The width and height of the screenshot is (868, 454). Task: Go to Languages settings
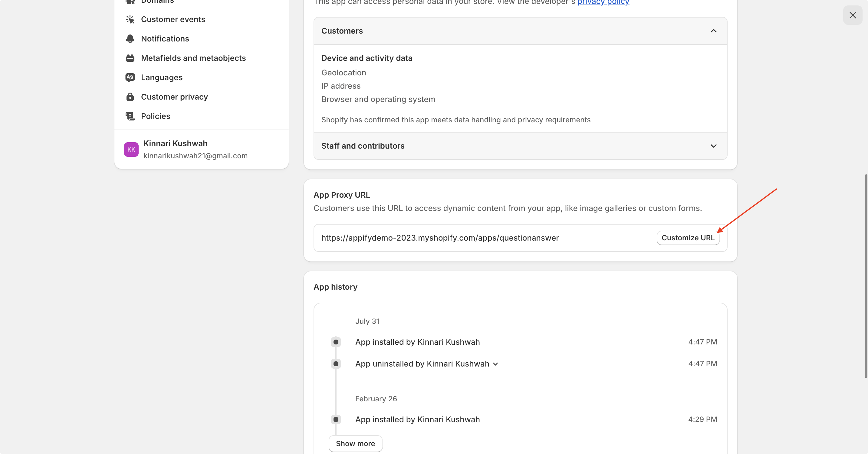coord(162,77)
